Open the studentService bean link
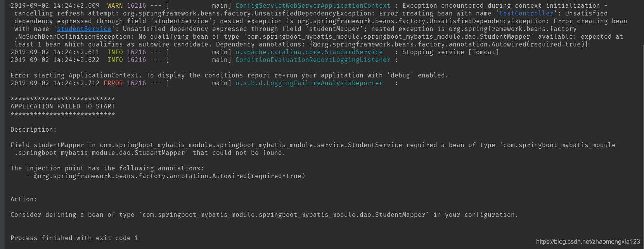Viewport: 644px width, 249px height. [84, 29]
